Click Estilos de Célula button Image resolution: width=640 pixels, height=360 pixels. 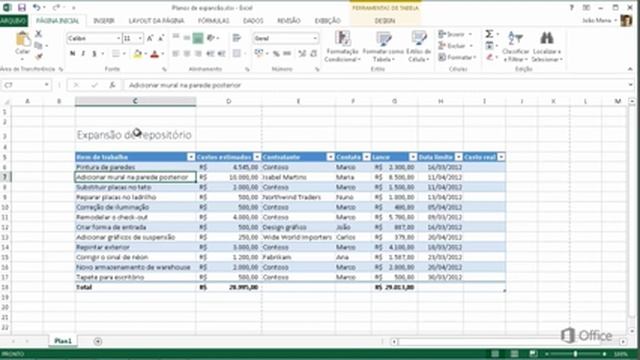[418, 46]
